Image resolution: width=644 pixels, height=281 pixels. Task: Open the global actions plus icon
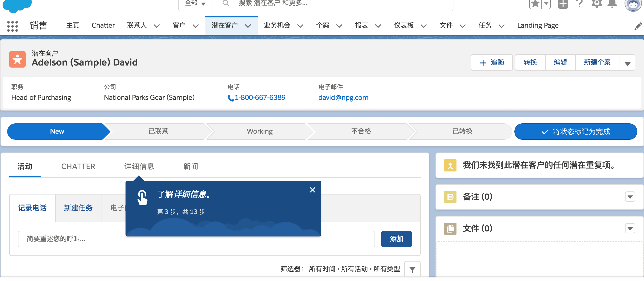563,4
